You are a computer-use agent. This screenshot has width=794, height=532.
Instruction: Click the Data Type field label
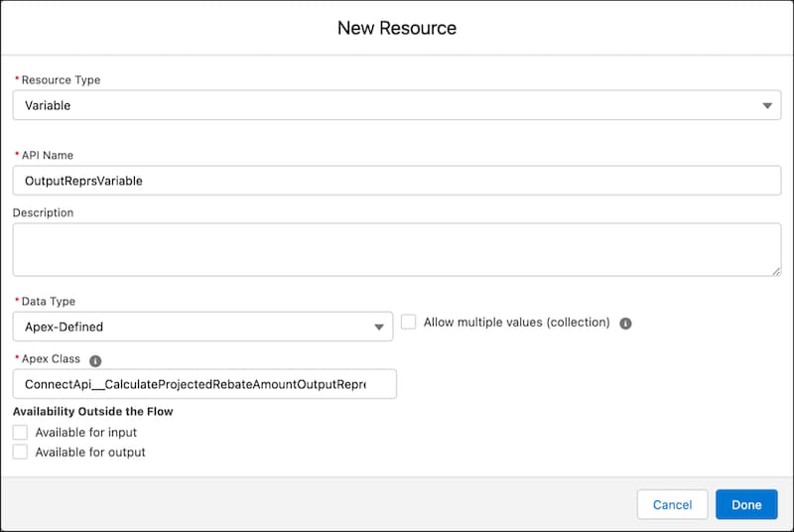48,302
